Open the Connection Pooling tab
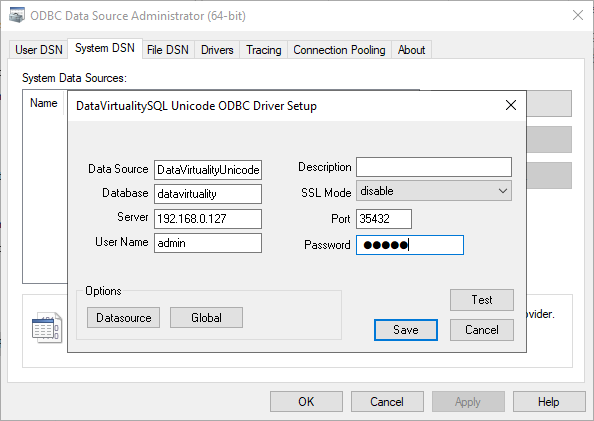The image size is (594, 421). pos(339,50)
